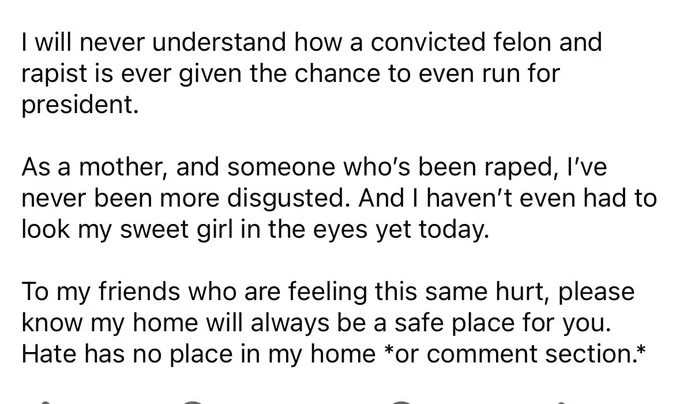Click the first paragraph about convicted felon

click(x=312, y=73)
